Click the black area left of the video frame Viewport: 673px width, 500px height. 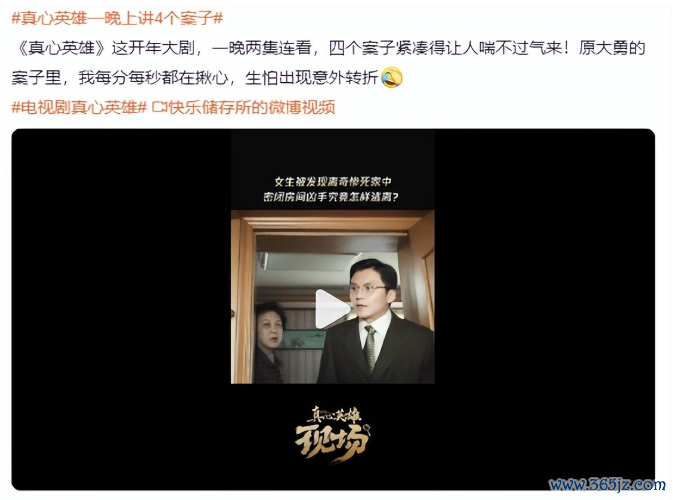click(121, 309)
